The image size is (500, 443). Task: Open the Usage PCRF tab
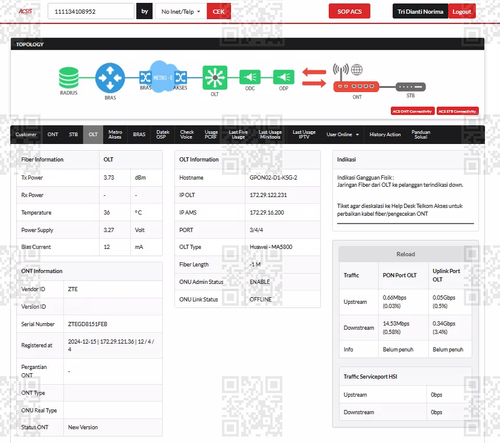point(211,134)
